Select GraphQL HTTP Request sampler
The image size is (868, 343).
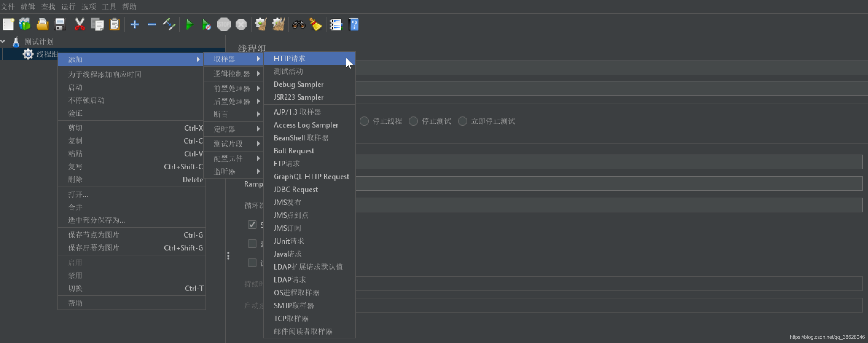coord(311,176)
